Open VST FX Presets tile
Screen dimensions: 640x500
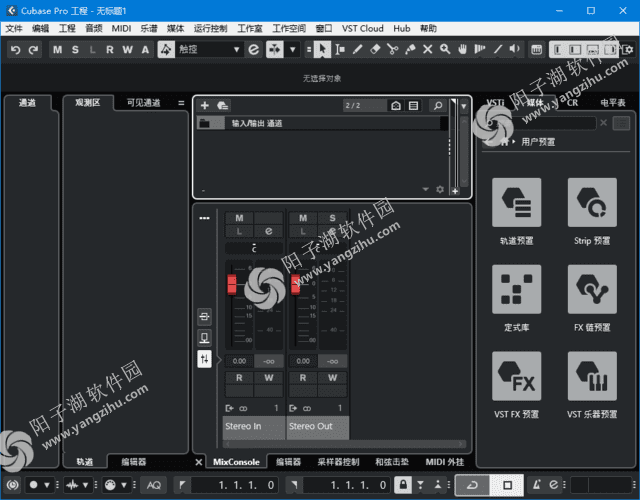pyautogui.click(x=516, y=376)
